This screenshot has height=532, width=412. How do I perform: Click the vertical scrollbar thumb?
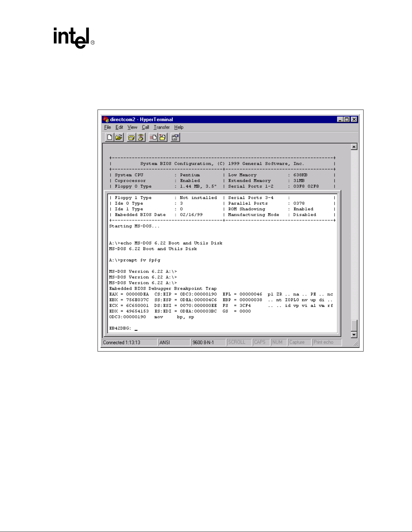354,326
